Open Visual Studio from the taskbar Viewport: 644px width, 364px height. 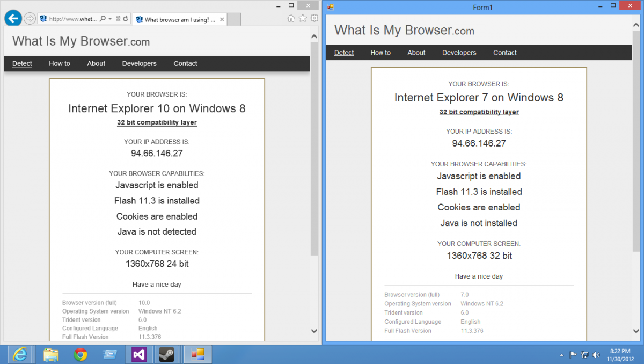click(139, 354)
